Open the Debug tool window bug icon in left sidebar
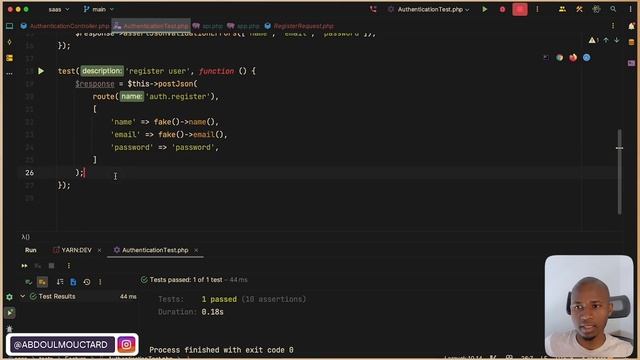The width and height of the screenshot is (640, 360). click(x=9, y=329)
